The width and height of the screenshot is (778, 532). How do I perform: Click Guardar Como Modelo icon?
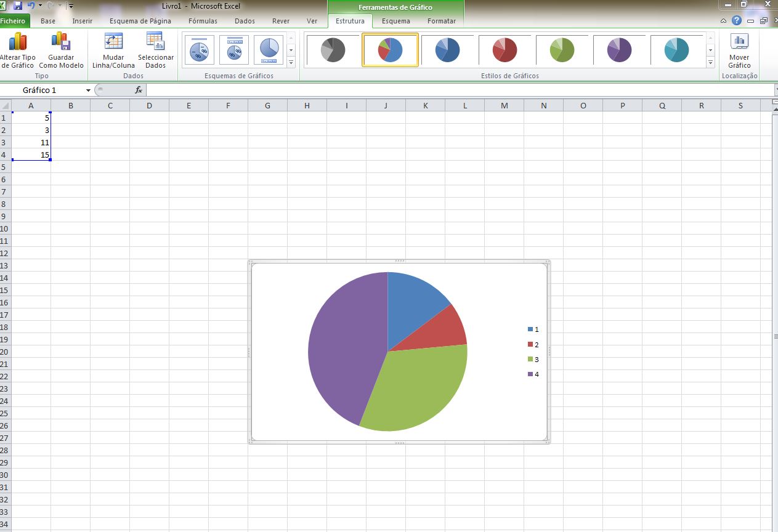(x=61, y=41)
